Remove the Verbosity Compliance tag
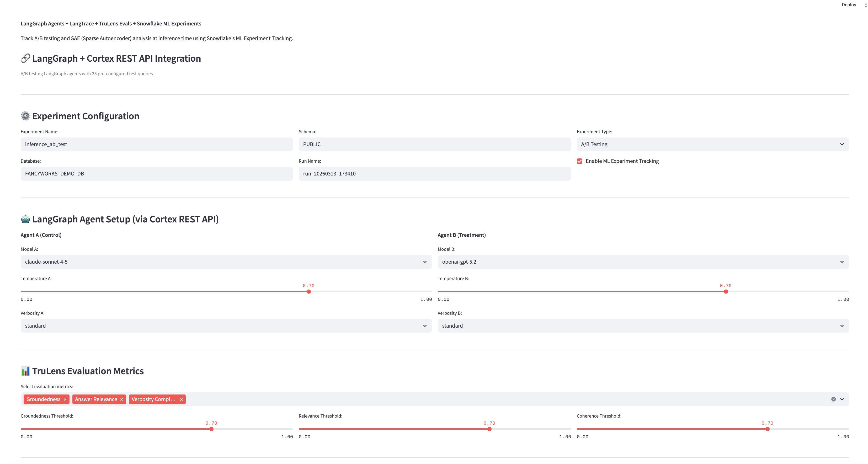Image resolution: width=868 pixels, height=464 pixels. pos(181,399)
